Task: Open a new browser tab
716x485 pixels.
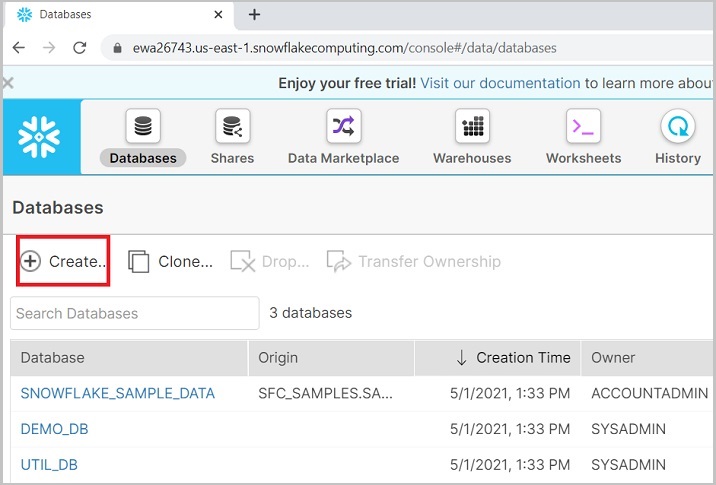Action: coord(254,15)
